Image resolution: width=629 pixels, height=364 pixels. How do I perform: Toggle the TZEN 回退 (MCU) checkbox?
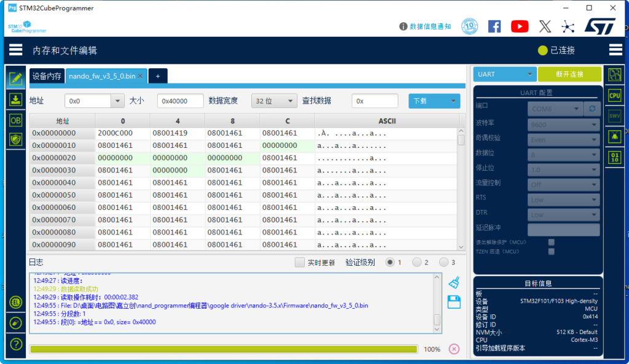[x=551, y=251]
